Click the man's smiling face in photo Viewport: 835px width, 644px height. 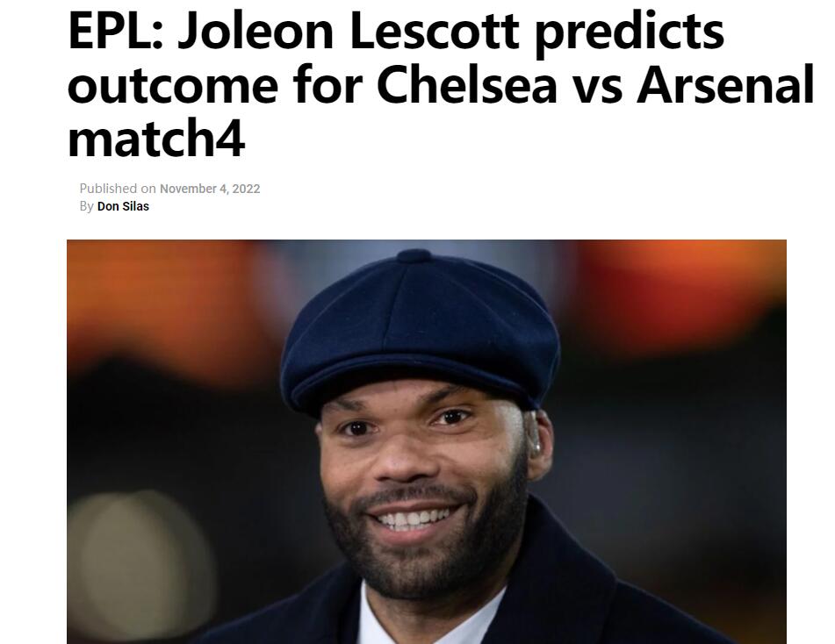pyautogui.click(x=421, y=469)
